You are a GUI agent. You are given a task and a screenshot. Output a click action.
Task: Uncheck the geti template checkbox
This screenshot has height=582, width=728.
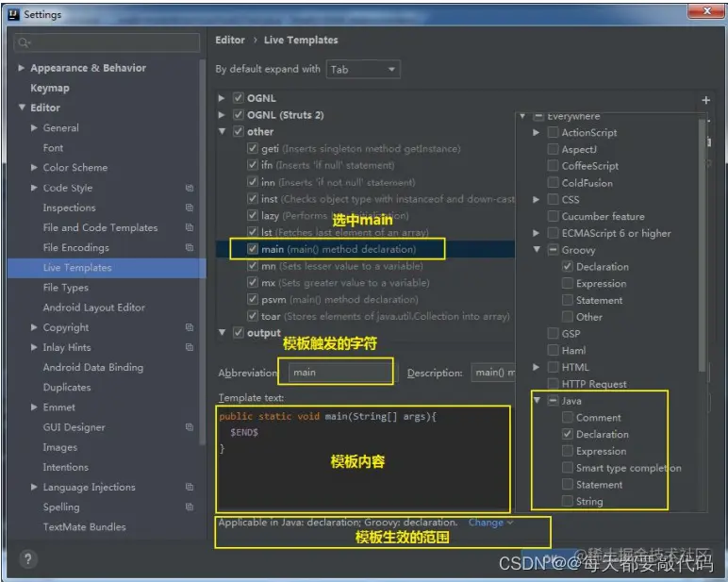tap(252, 148)
